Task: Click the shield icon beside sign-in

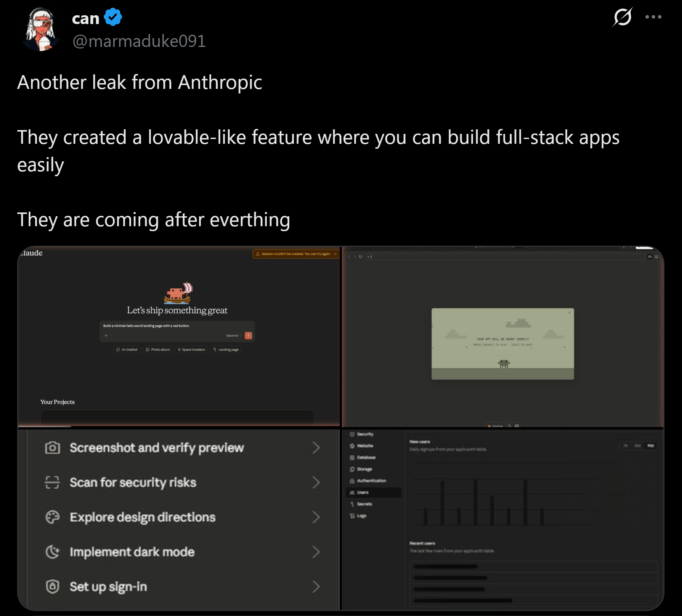Action: tap(53, 587)
